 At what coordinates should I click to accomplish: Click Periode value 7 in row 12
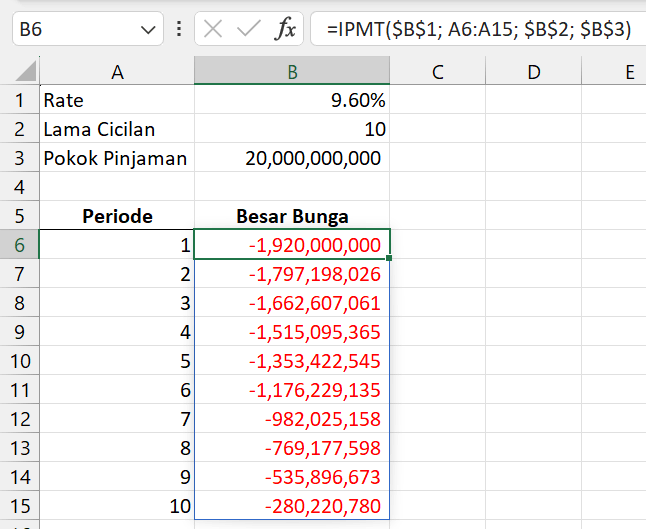coord(117,419)
